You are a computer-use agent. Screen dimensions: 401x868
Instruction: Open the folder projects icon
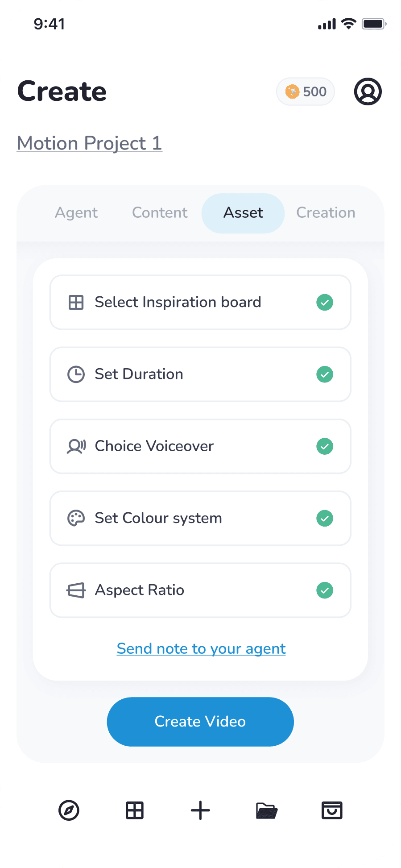point(266,810)
